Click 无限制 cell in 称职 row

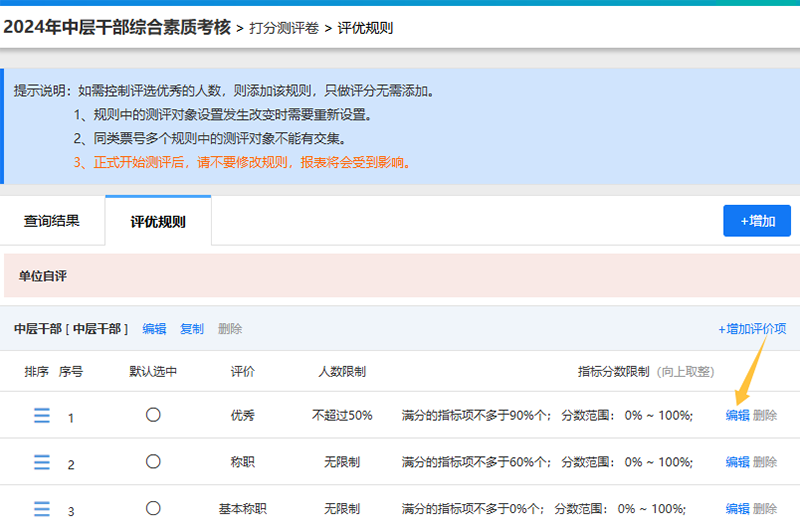tap(342, 462)
